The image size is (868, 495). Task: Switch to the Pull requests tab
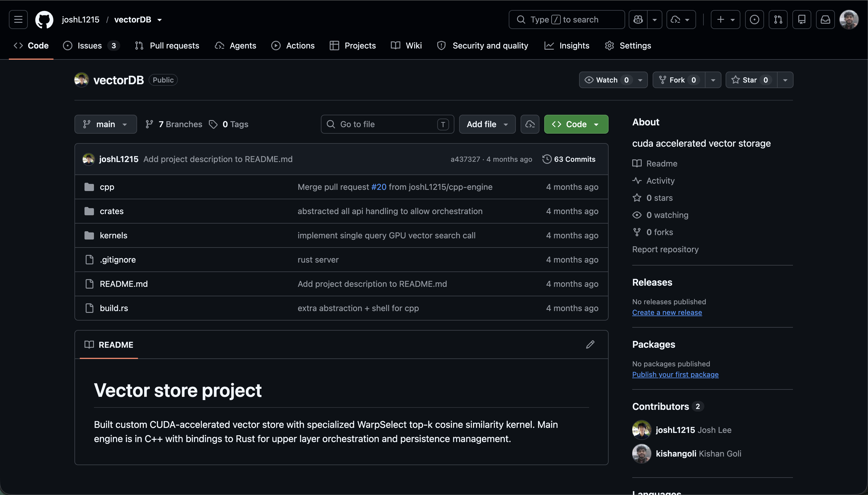click(x=167, y=45)
